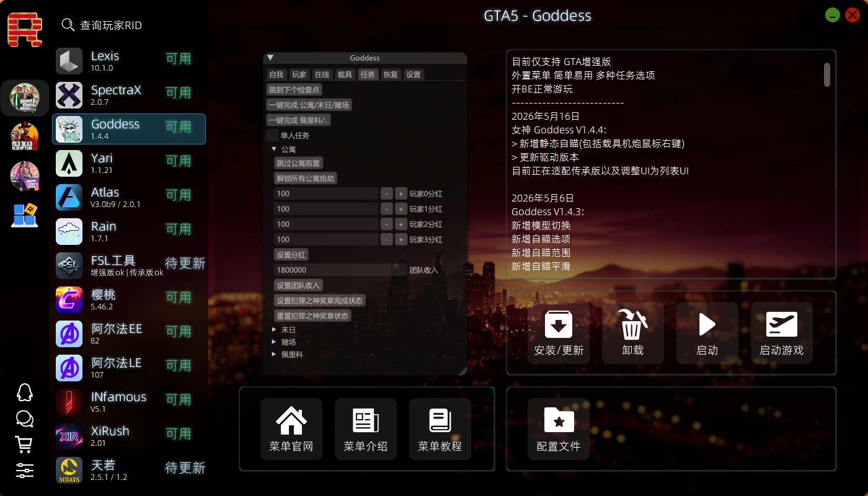Increase 玩家1分红 with plus button
868x496 pixels.
pyautogui.click(x=401, y=209)
